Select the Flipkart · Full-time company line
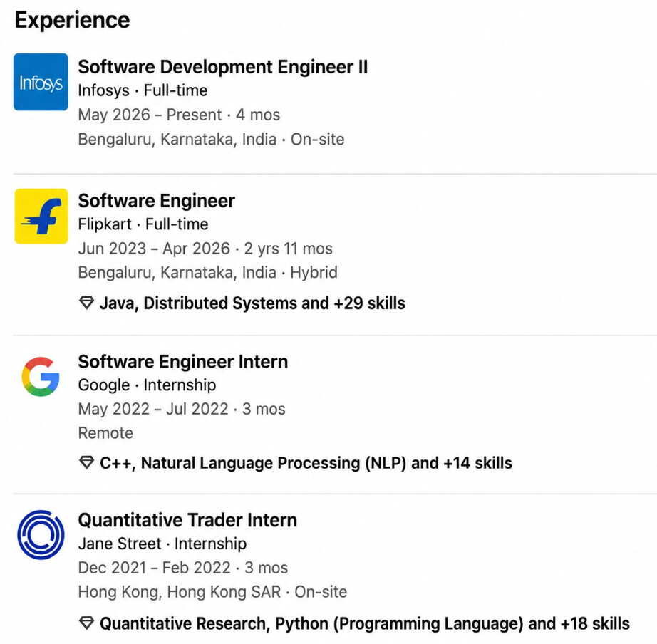The width and height of the screenshot is (657, 644). click(143, 224)
